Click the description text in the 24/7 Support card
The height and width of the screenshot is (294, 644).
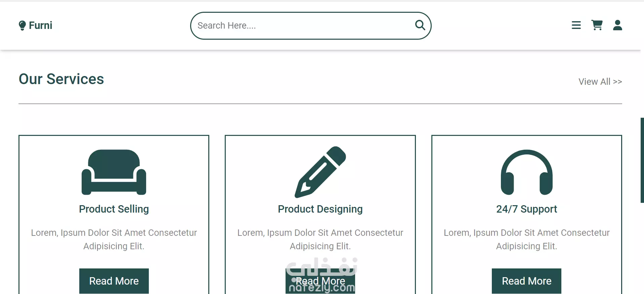526,239
